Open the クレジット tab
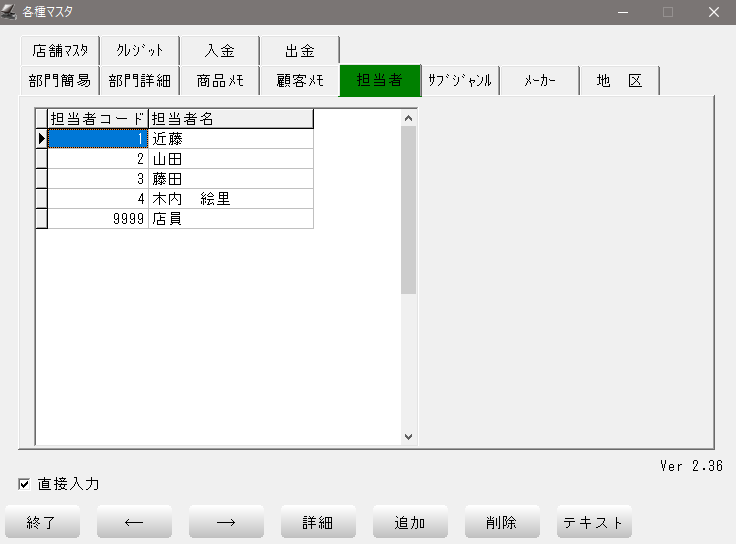The height and width of the screenshot is (544, 736). (139, 51)
